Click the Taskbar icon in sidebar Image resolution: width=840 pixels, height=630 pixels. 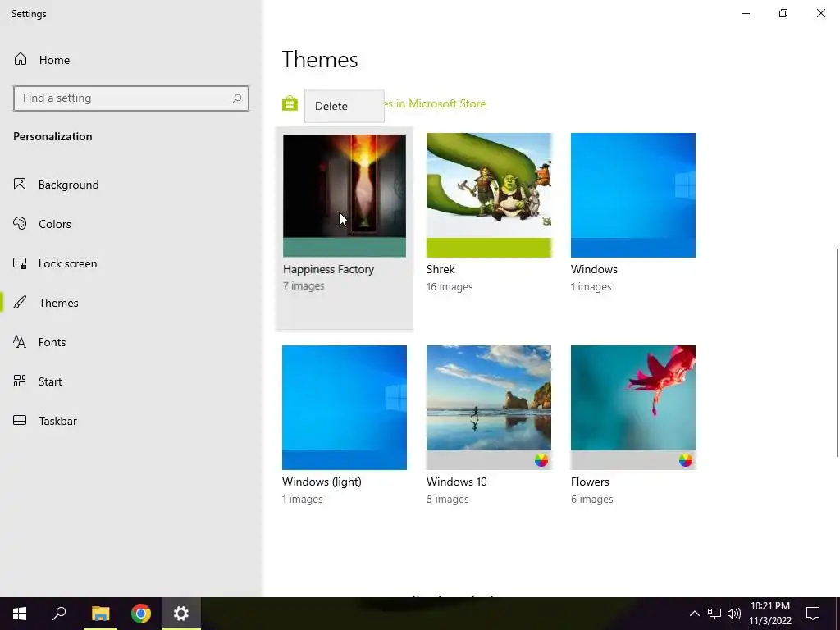(20, 421)
